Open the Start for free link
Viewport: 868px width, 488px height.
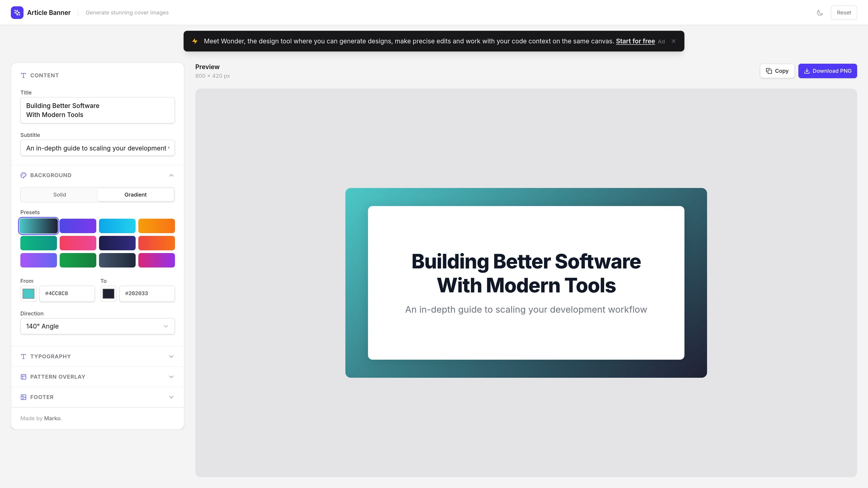click(635, 41)
